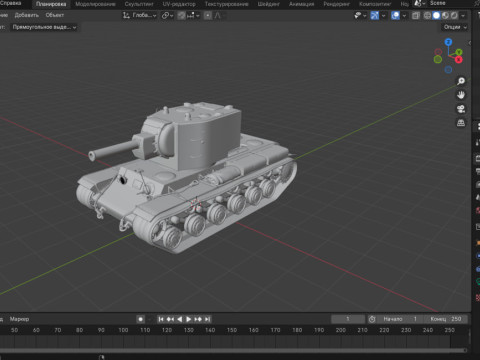Screen dimensions: 480x360
Task: Open the gizmo options dropdown arrow
Action: click(x=384, y=16)
